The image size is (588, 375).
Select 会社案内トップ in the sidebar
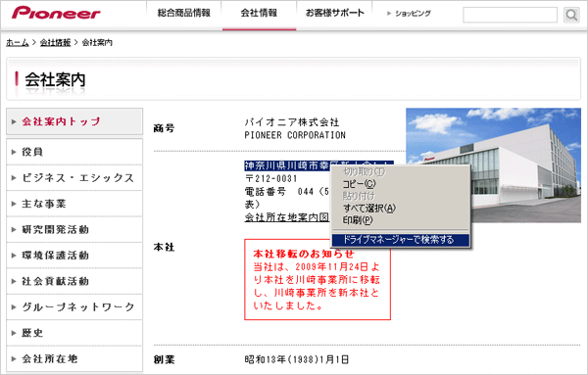point(74,121)
